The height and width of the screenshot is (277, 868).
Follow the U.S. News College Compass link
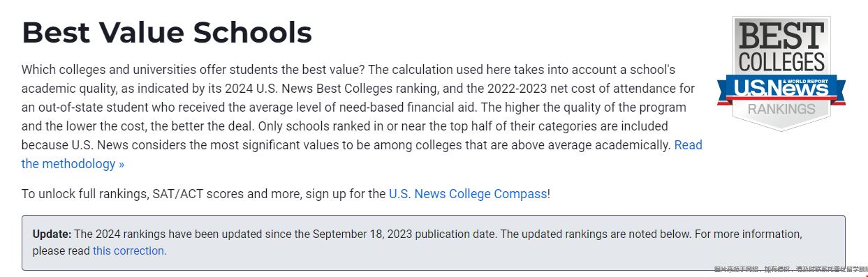pos(468,194)
